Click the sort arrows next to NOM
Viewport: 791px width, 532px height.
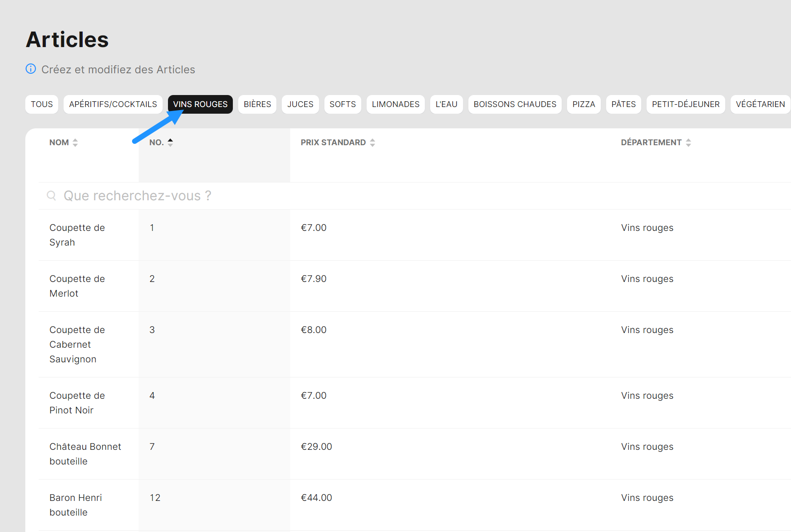tap(75, 143)
